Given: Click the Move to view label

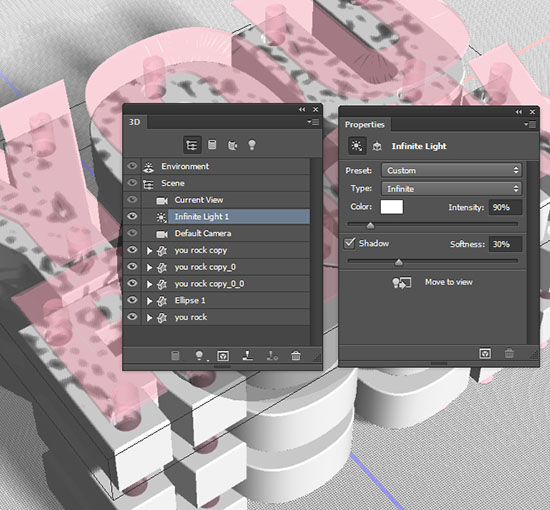Looking at the screenshot, I should 449,282.
